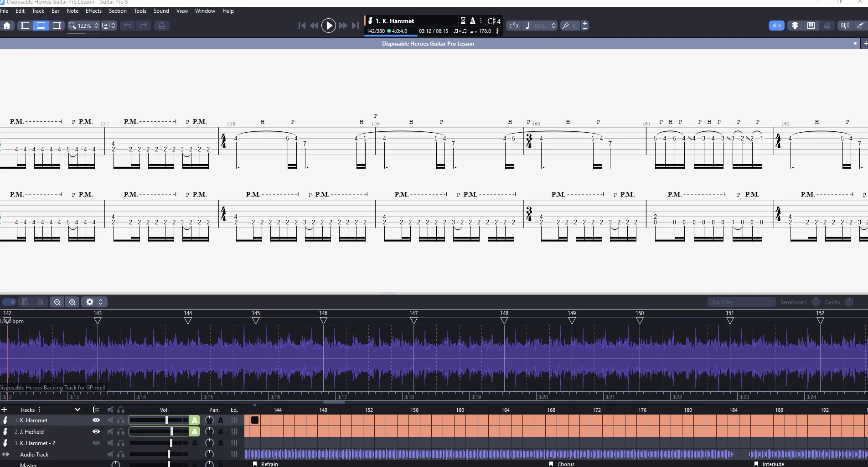This screenshot has height=467, width=868.
Task: Adjust the Semitones knob
Action: [816, 302]
